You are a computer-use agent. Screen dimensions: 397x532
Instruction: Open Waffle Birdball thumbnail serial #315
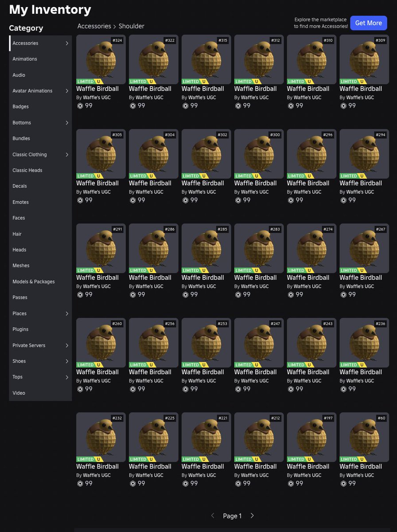206,59
